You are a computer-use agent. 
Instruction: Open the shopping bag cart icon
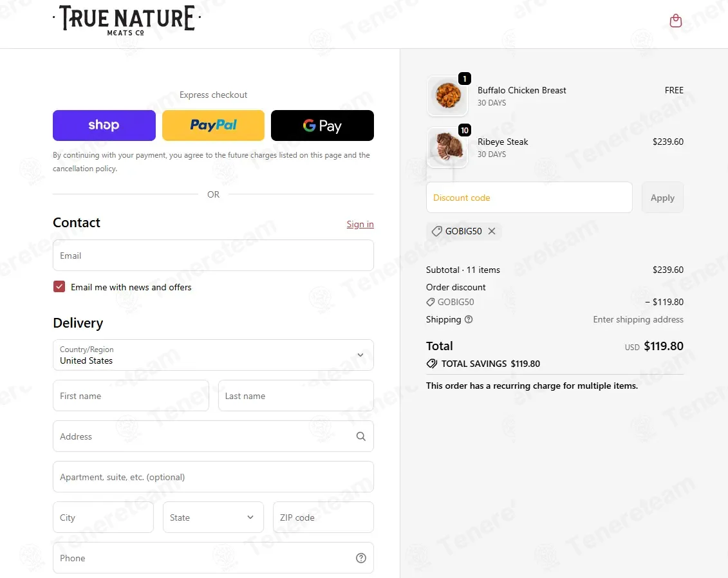pos(675,21)
